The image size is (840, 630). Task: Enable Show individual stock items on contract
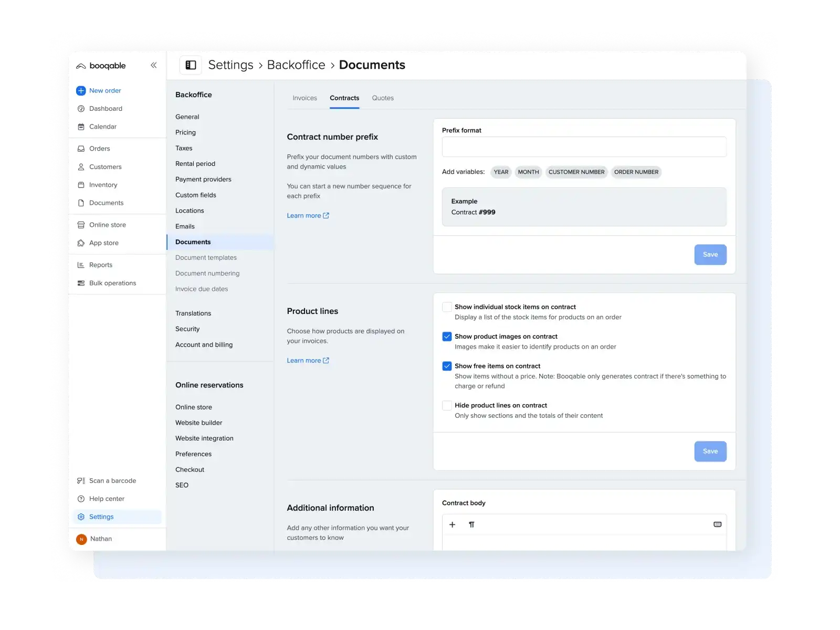[447, 307]
